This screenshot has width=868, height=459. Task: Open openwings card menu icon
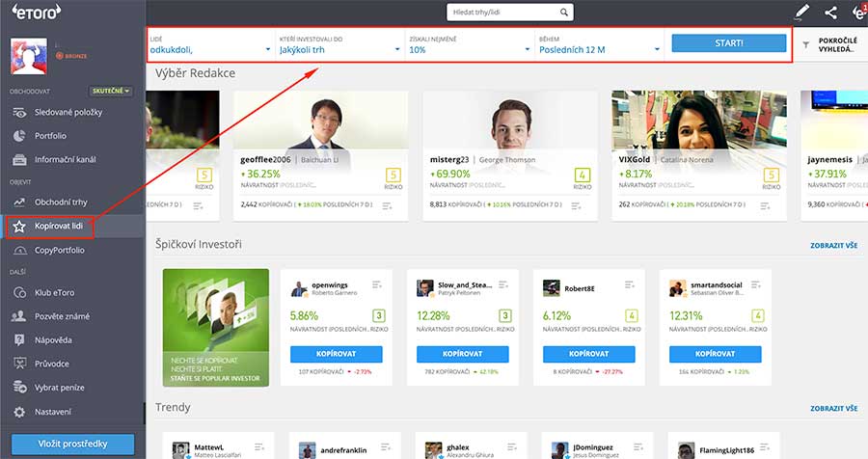pyautogui.click(x=377, y=284)
